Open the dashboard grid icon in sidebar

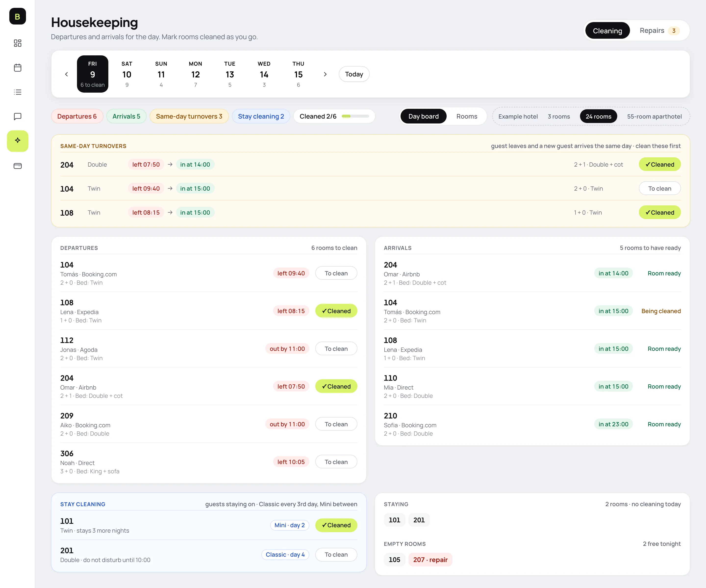click(x=17, y=43)
